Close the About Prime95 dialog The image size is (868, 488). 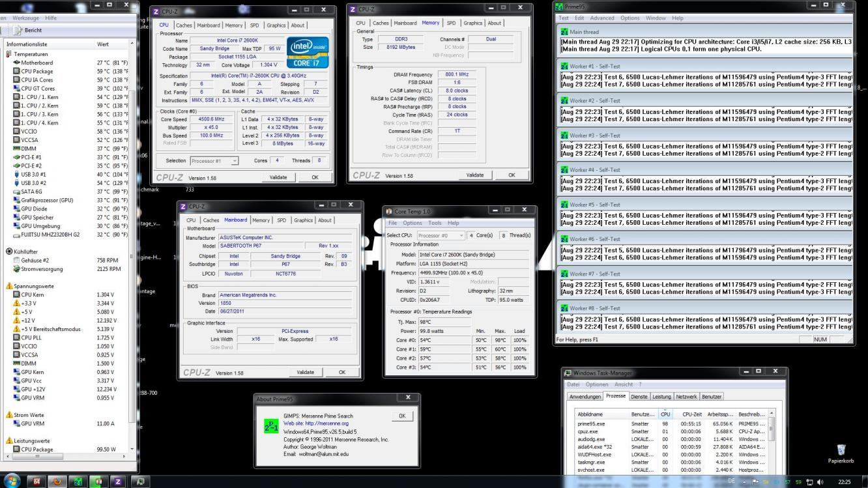pos(408,397)
